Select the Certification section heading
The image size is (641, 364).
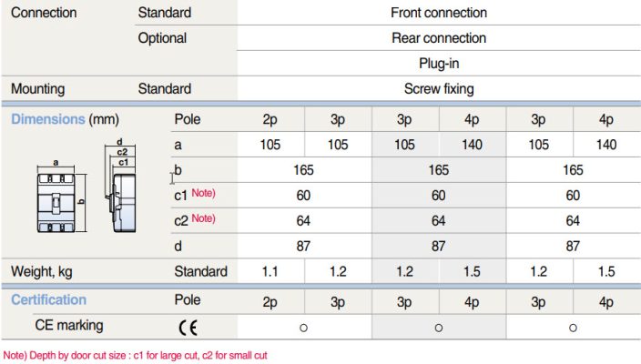48,299
